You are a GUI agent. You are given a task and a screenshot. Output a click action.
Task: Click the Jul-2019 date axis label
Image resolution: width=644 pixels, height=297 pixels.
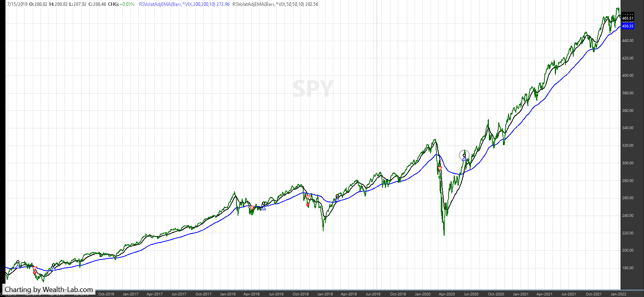373,294
